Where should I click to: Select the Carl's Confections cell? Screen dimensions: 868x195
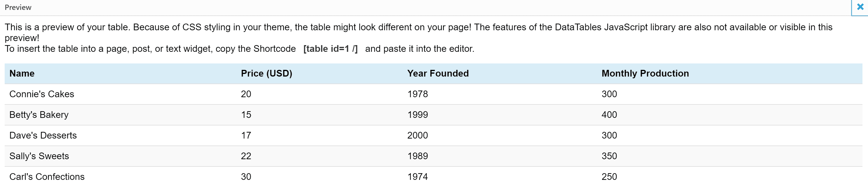[47, 177]
